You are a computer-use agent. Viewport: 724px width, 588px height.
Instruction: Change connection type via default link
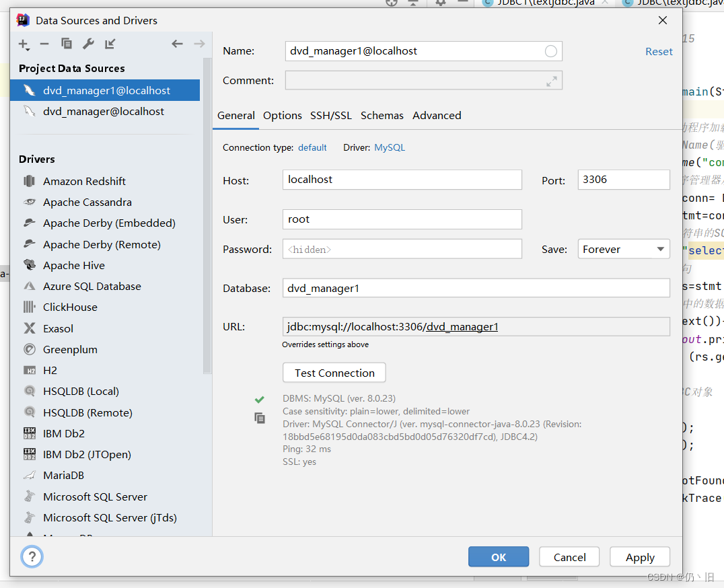tap(312, 148)
